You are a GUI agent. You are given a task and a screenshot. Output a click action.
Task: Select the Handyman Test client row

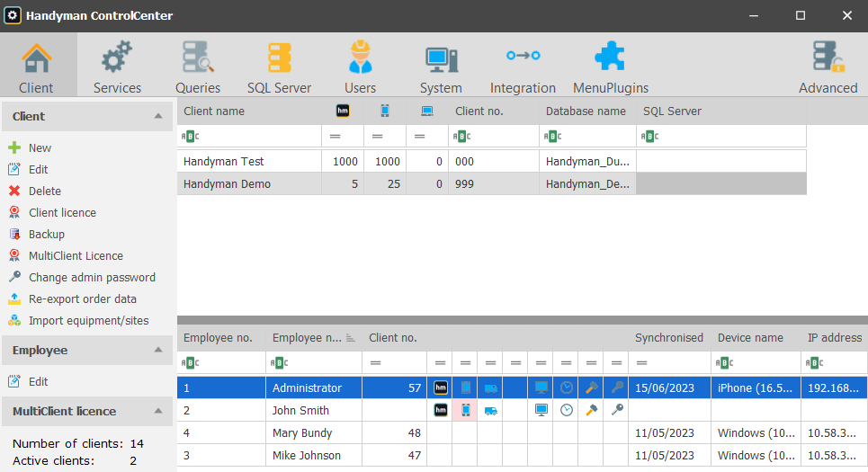(x=492, y=161)
